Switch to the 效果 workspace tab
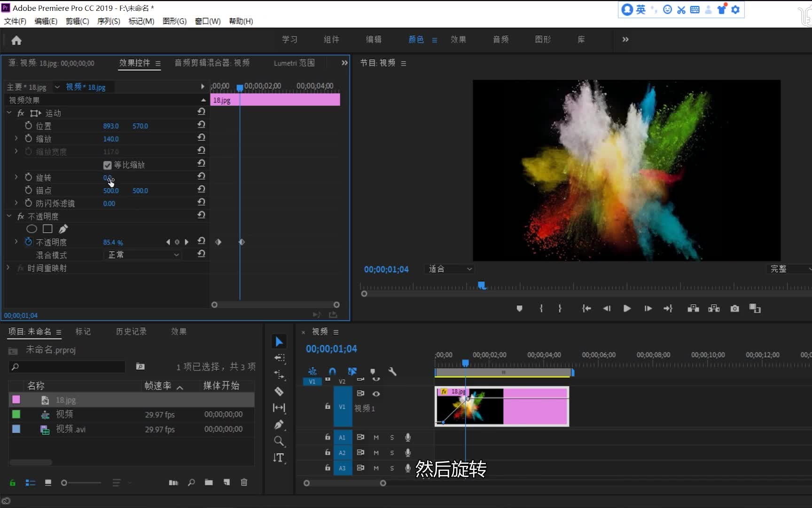812x508 pixels. (458, 40)
